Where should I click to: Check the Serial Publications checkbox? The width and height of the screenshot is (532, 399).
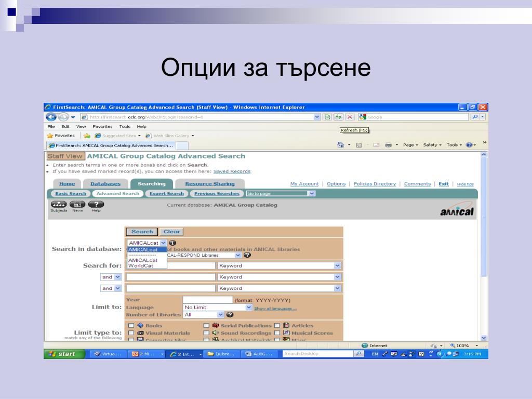click(x=206, y=326)
